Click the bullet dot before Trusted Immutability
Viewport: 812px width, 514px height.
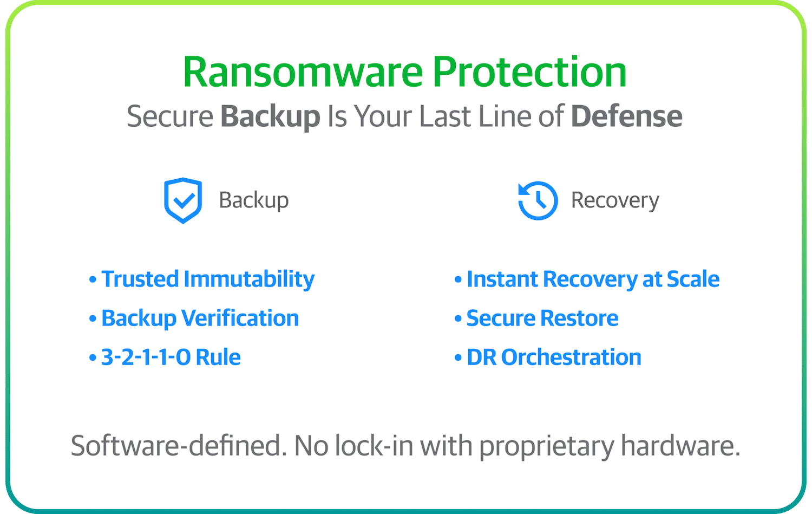coord(93,280)
